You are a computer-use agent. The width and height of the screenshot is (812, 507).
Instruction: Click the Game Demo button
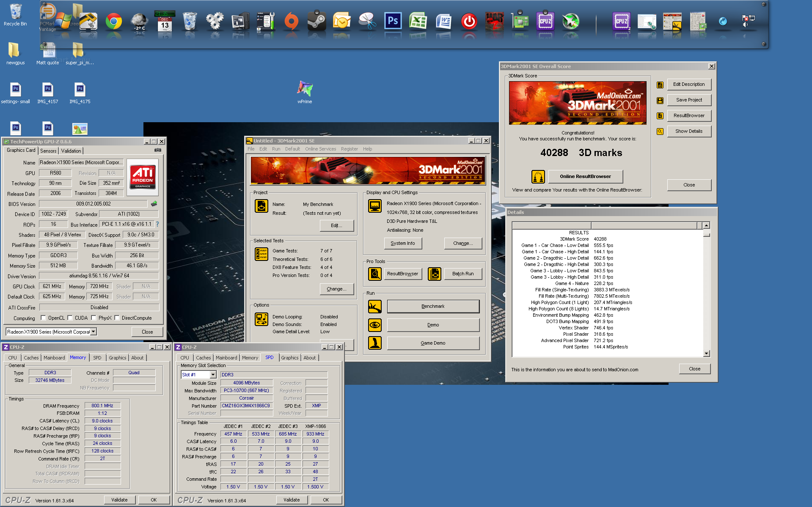[433, 343]
